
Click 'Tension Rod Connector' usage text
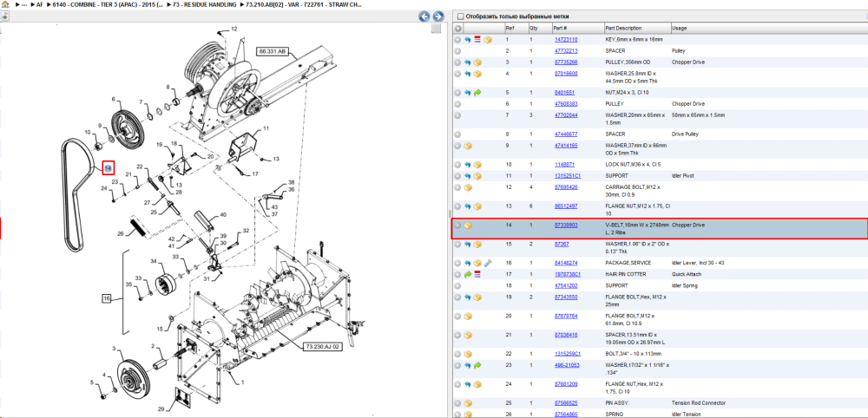(698, 403)
